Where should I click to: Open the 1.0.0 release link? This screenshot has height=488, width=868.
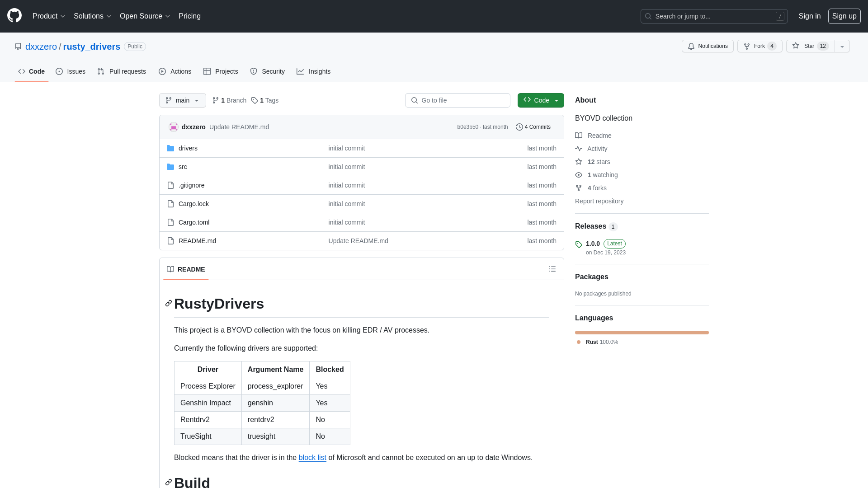click(x=593, y=244)
